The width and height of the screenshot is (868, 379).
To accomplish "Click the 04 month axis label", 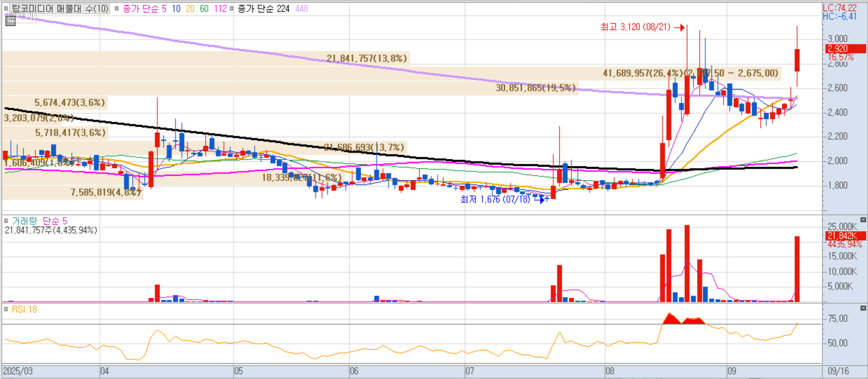I will click(105, 371).
